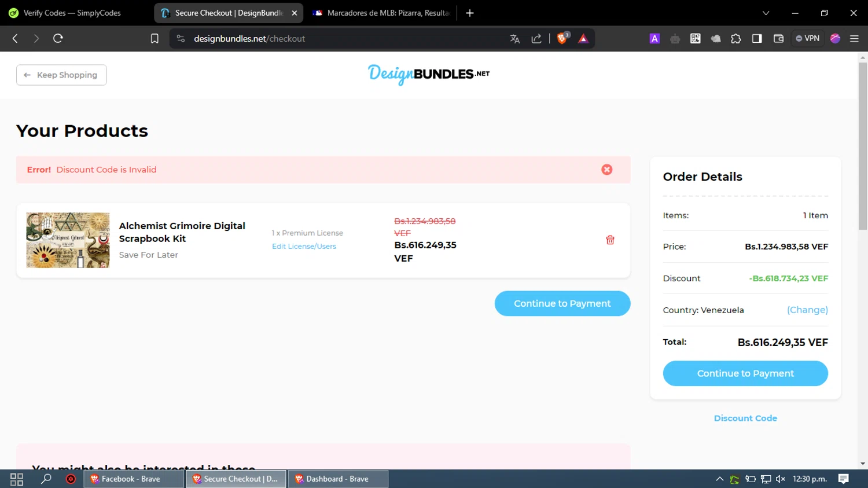Open the notification center icon

[x=844, y=479]
